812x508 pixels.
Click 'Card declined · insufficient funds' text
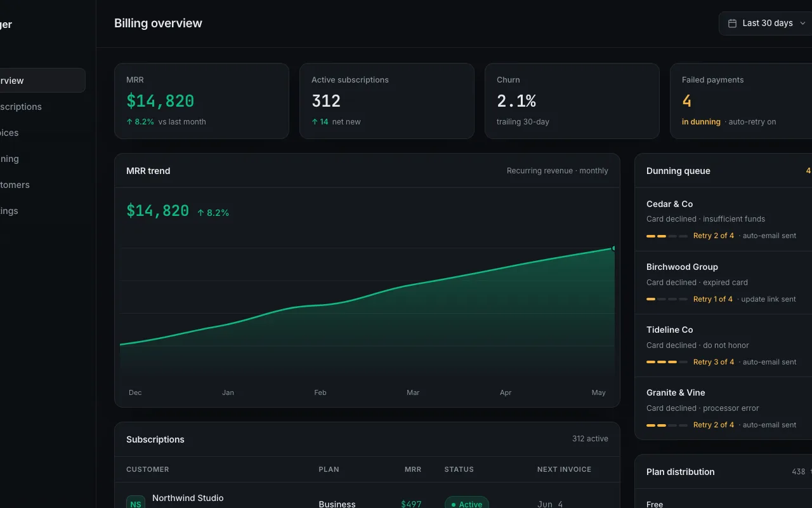[705, 219]
